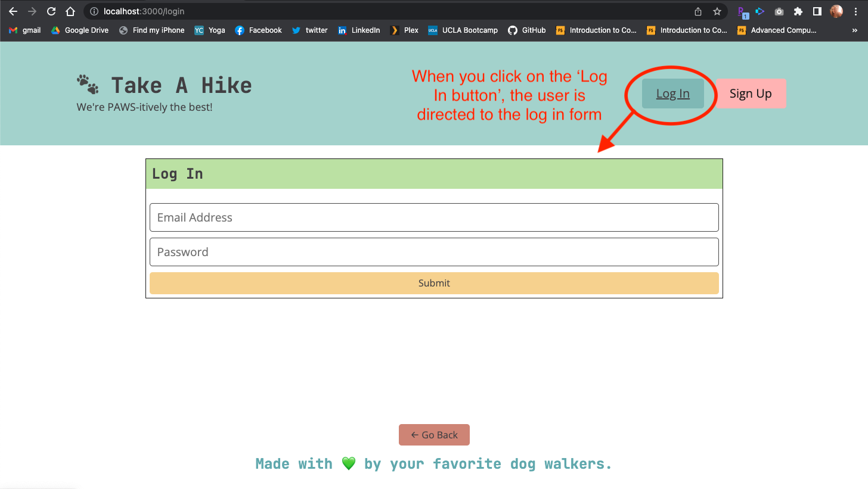This screenshot has width=868, height=489.
Task: Open the Yoga bookmark
Action: [x=210, y=30]
